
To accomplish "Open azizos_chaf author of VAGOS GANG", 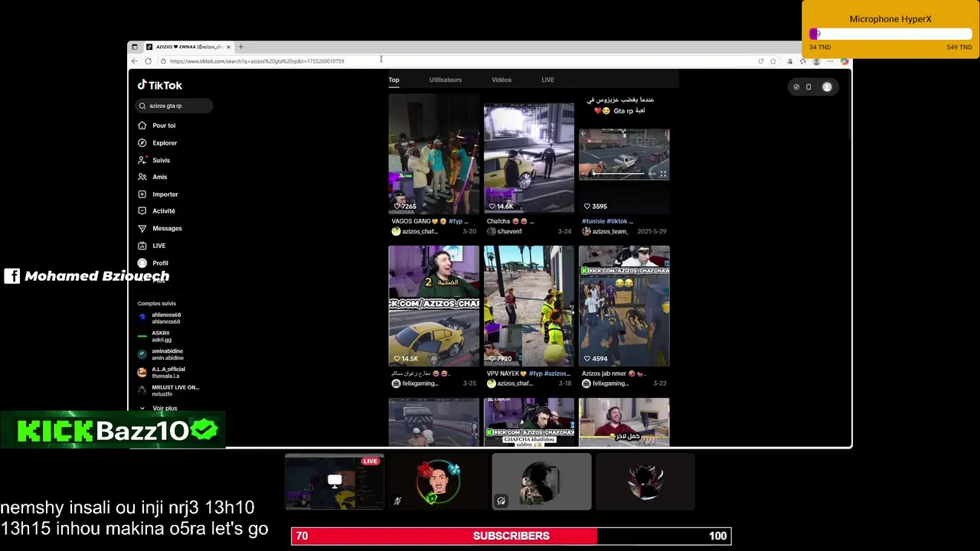I will 414,231.
